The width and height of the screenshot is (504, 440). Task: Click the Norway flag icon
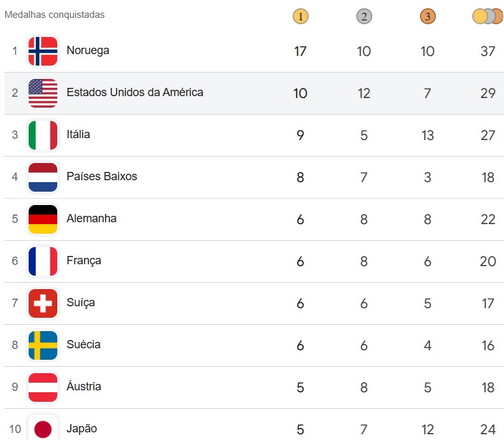(x=43, y=51)
